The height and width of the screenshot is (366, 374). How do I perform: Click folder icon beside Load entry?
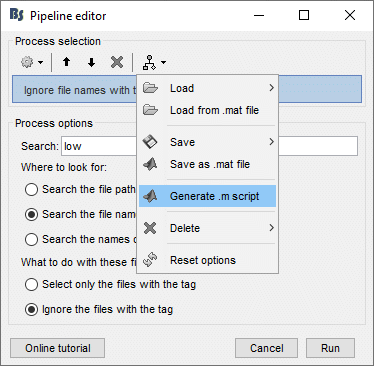click(150, 88)
